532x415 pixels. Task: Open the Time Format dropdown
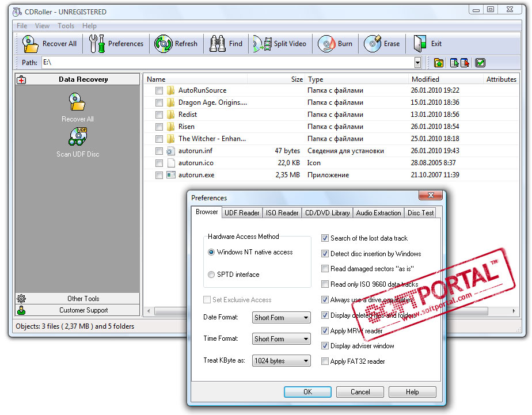pos(282,339)
